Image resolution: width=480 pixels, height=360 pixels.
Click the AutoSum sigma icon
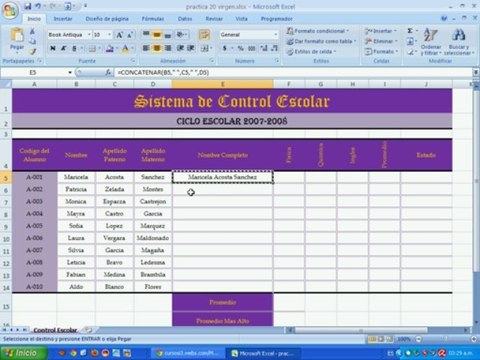pos(410,31)
